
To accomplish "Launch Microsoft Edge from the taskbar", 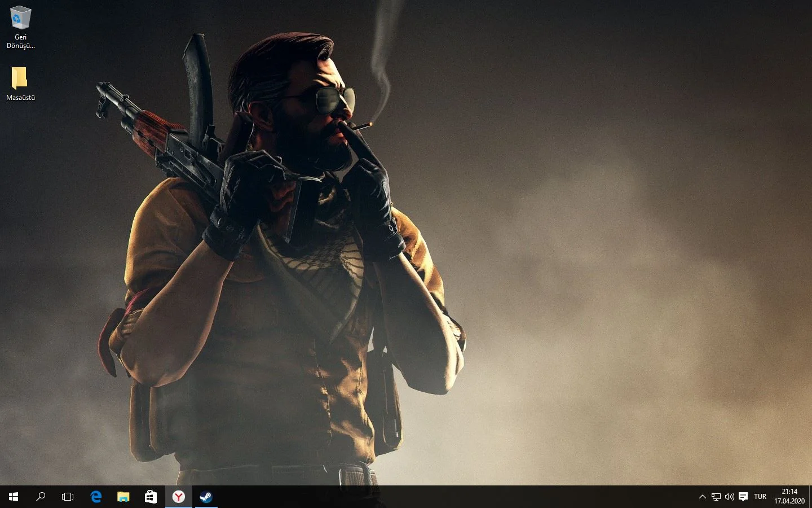I will tap(96, 497).
